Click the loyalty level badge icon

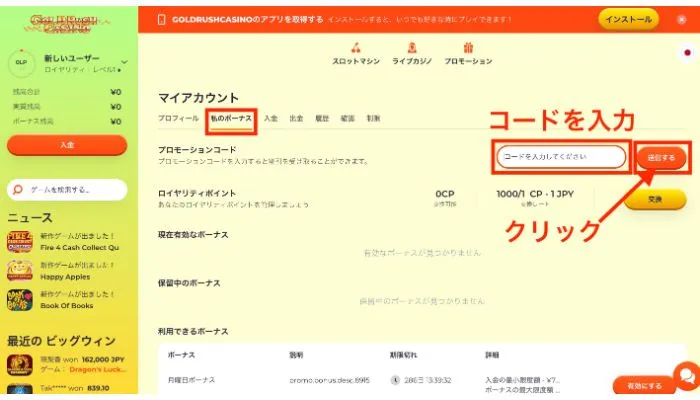click(20, 63)
